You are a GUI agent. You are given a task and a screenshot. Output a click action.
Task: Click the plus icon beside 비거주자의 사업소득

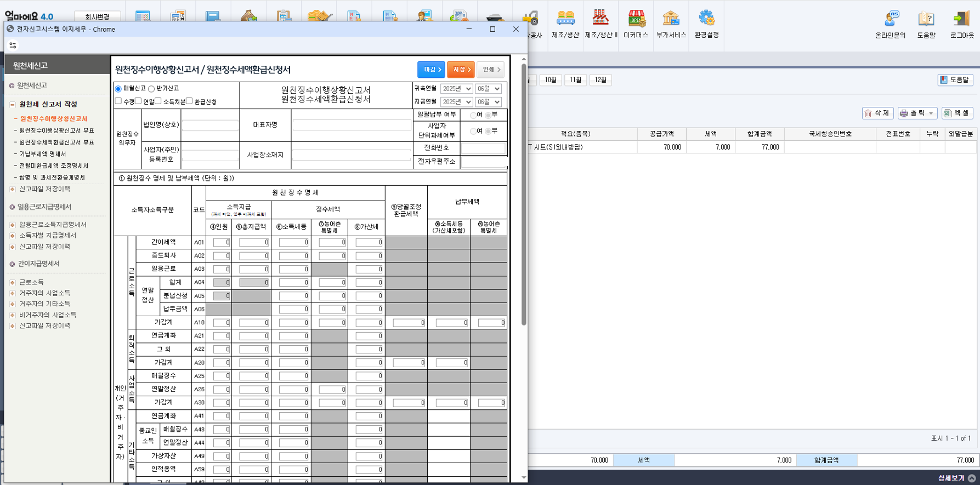point(13,315)
